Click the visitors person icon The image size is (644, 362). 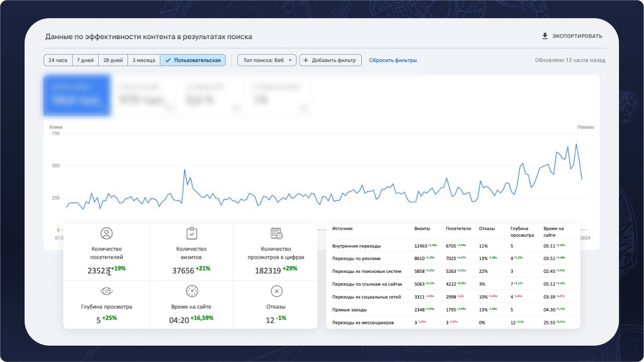106,234
